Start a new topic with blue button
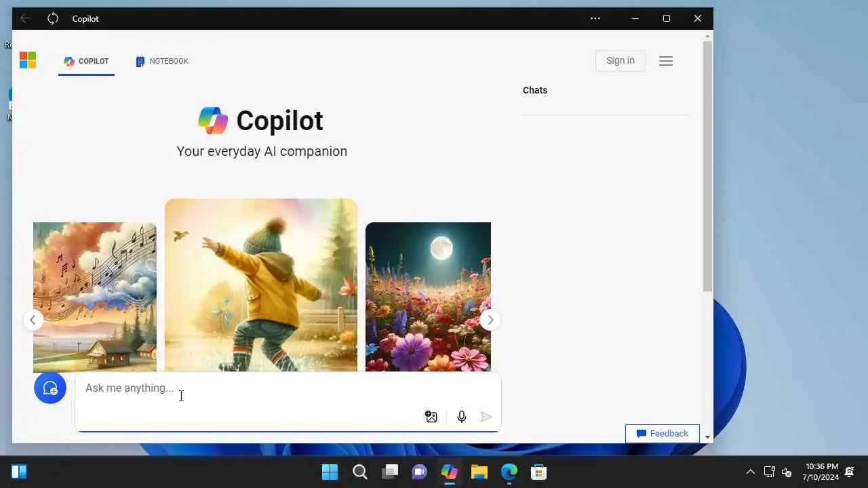Viewport: 868px width, 488px height. [x=50, y=388]
